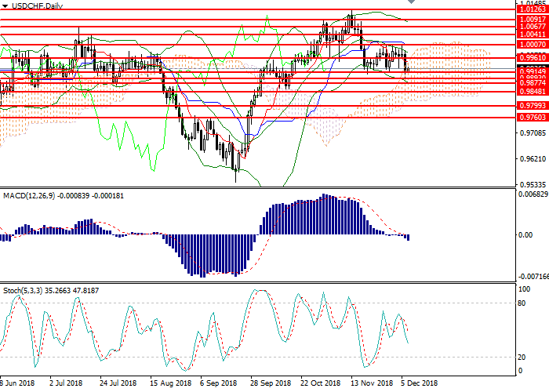Click the 2 Jul 2018 date label
Screen dimensions: 549x392
pos(65,384)
